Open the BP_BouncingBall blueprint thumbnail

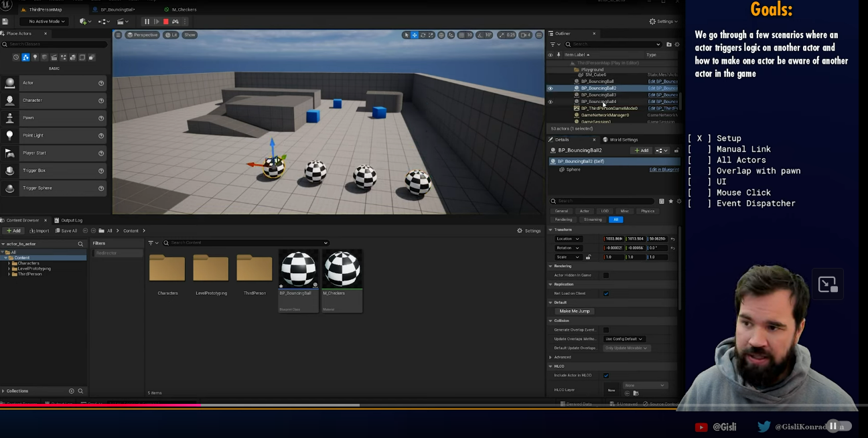click(298, 269)
